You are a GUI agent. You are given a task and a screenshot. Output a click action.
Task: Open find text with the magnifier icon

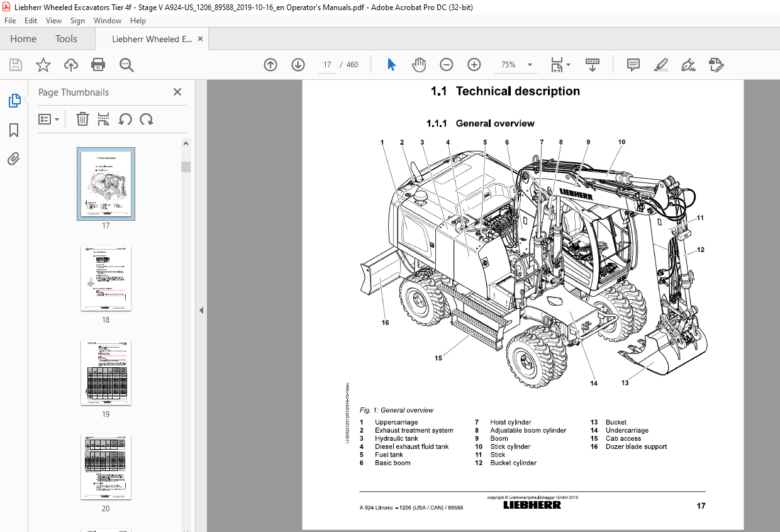click(126, 65)
